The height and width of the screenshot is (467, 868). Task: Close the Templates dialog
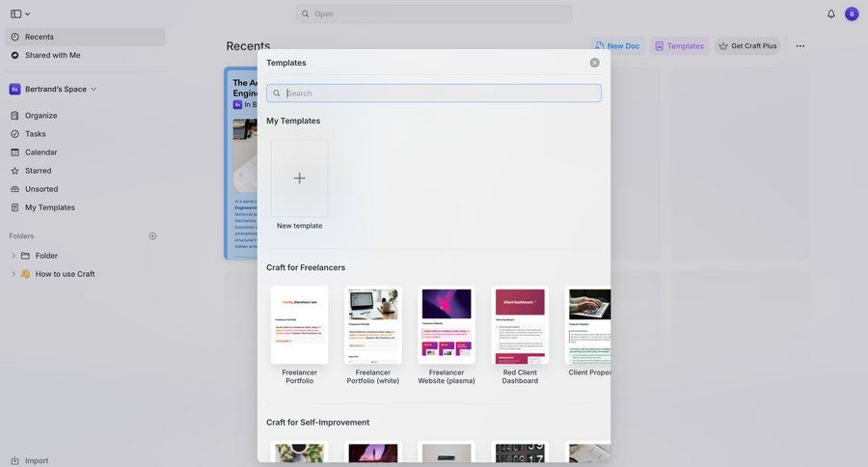pyautogui.click(x=594, y=63)
